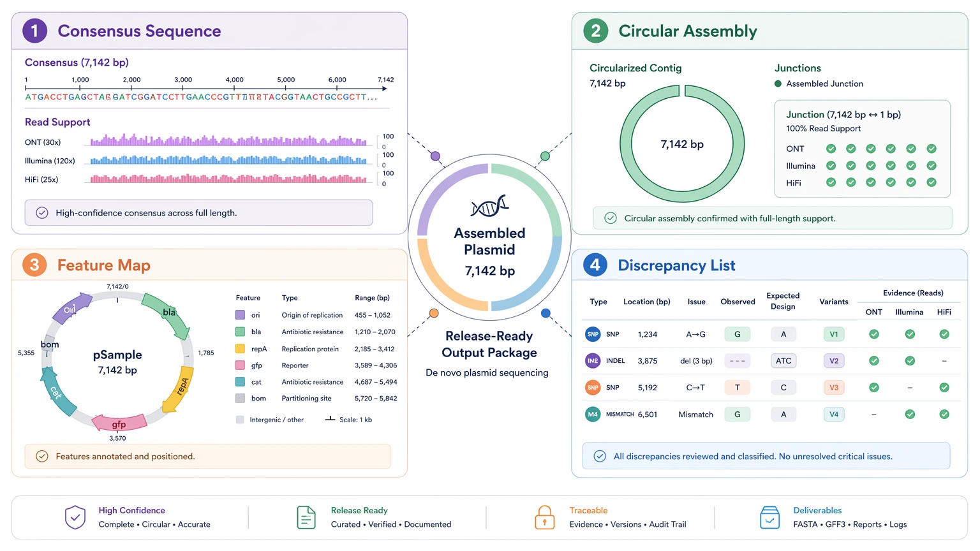The image size is (980, 551).
Task: Click the Intergenic / other legend swatch
Action: pos(240,420)
